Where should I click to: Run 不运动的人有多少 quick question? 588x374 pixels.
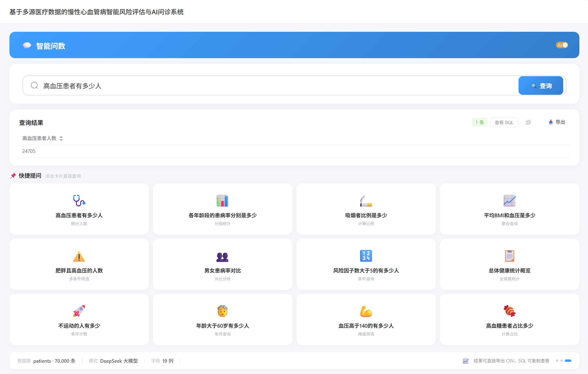point(79,319)
